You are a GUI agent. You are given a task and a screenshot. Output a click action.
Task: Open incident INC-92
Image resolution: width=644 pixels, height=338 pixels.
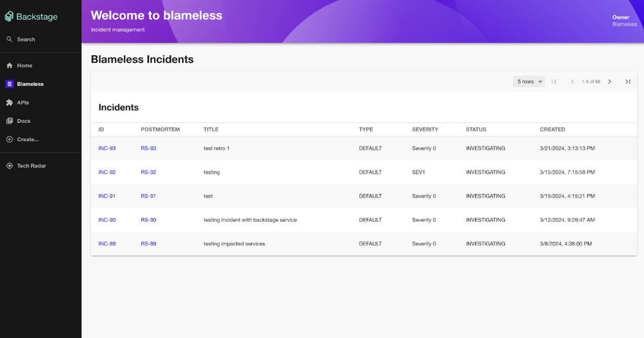click(107, 172)
